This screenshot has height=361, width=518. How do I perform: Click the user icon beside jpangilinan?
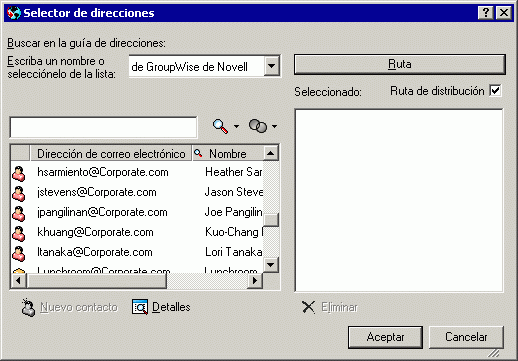[x=19, y=214]
